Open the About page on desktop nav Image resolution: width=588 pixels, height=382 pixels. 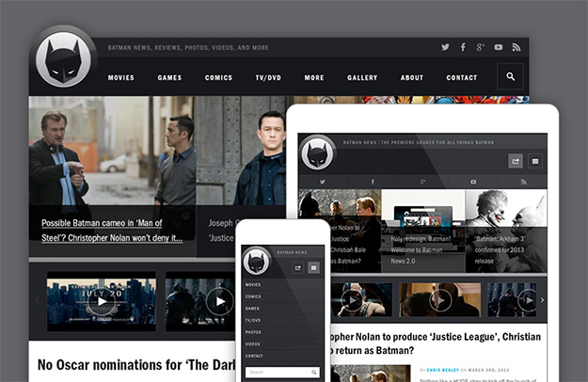(x=412, y=77)
